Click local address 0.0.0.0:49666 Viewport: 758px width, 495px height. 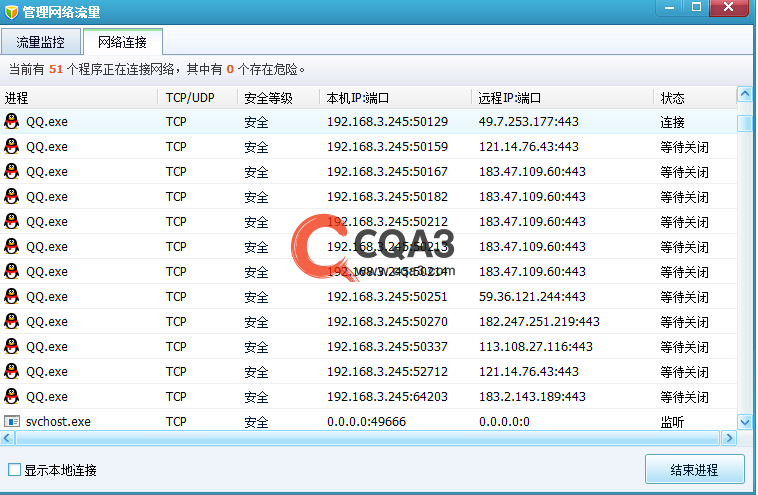click(366, 422)
